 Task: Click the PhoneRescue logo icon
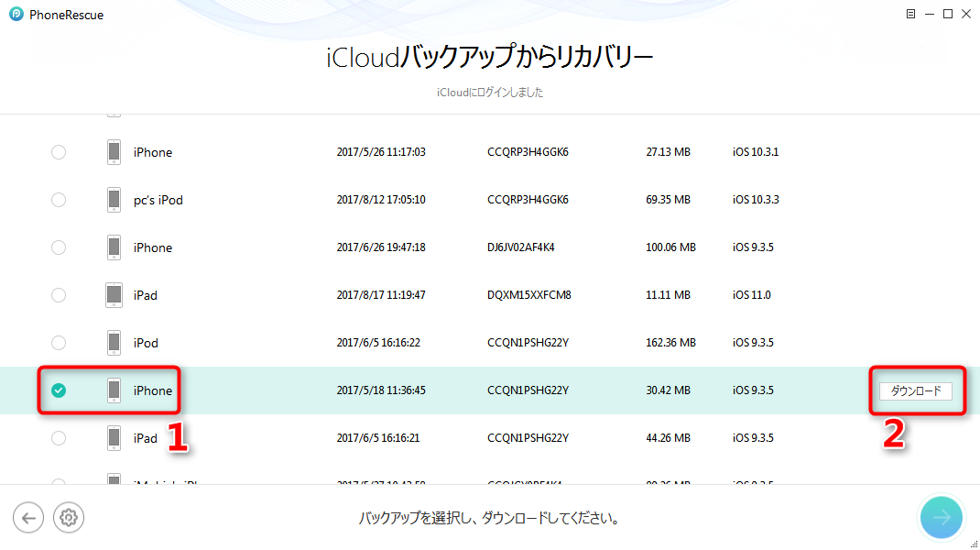(x=16, y=14)
